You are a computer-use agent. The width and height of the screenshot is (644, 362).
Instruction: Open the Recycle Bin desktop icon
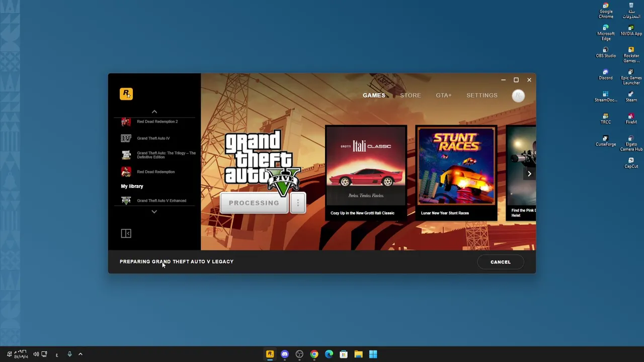coord(631,11)
